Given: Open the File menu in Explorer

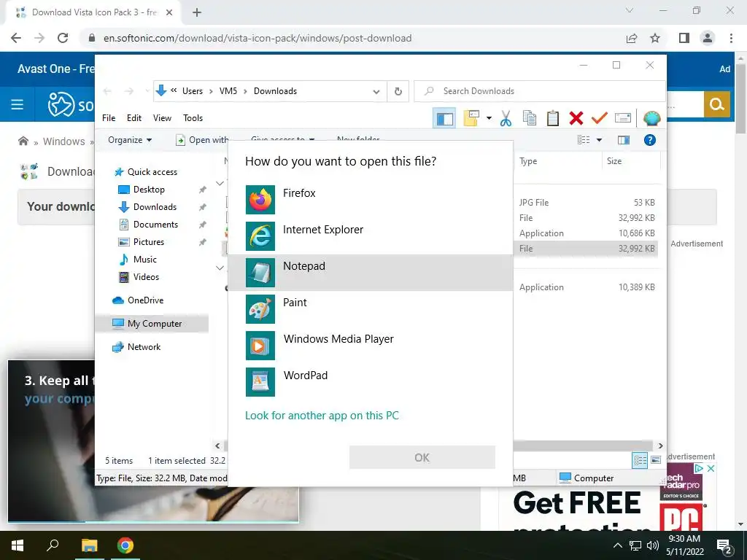Looking at the screenshot, I should [x=109, y=118].
